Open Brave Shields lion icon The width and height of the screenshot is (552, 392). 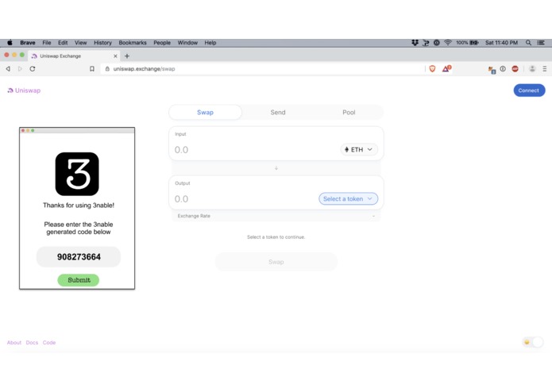point(432,69)
